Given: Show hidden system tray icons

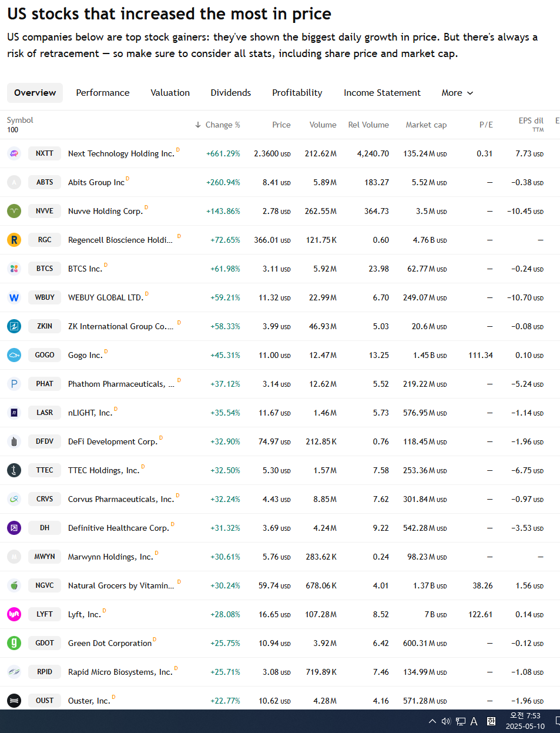Looking at the screenshot, I should pos(432,721).
